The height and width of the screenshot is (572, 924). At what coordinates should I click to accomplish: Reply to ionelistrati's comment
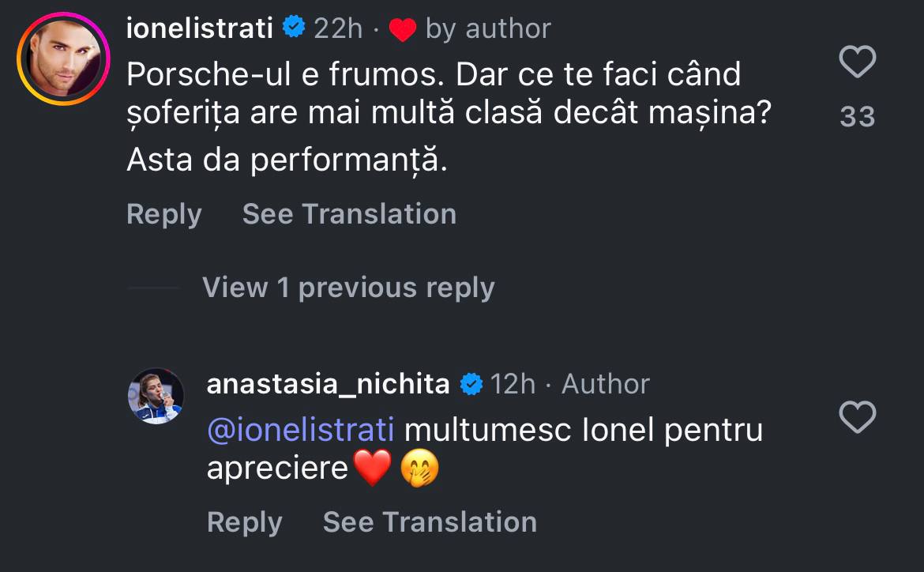[x=163, y=214]
